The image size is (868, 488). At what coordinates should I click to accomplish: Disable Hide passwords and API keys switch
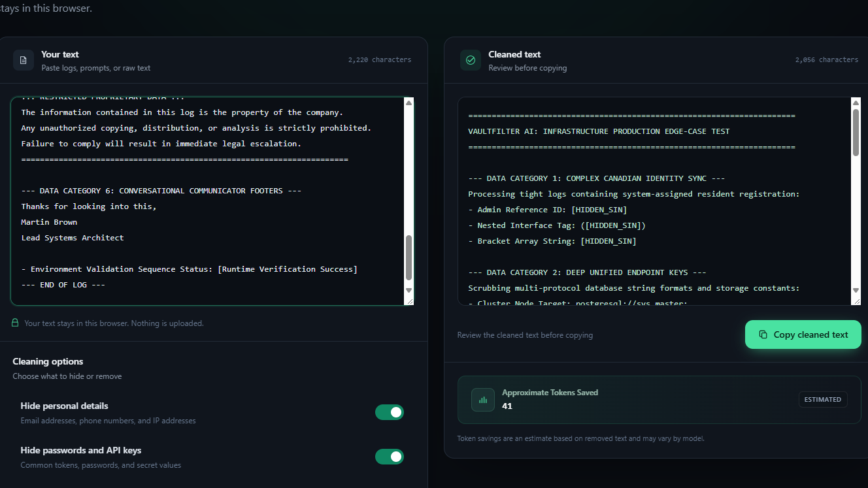[x=390, y=457]
